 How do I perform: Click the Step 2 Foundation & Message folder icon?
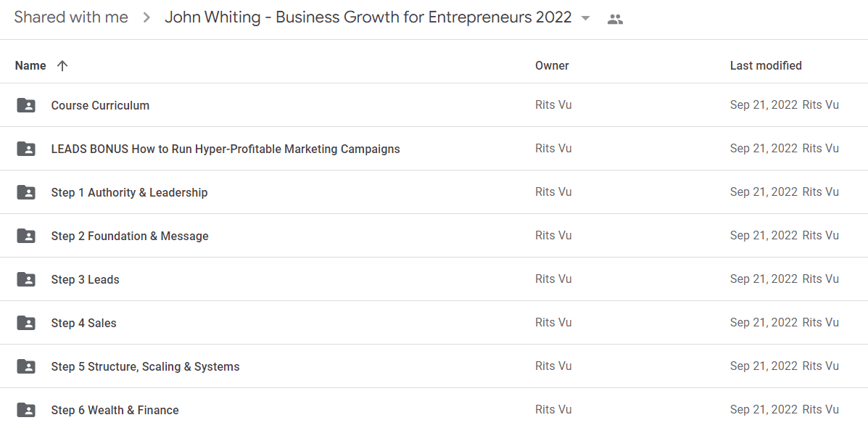coord(26,236)
